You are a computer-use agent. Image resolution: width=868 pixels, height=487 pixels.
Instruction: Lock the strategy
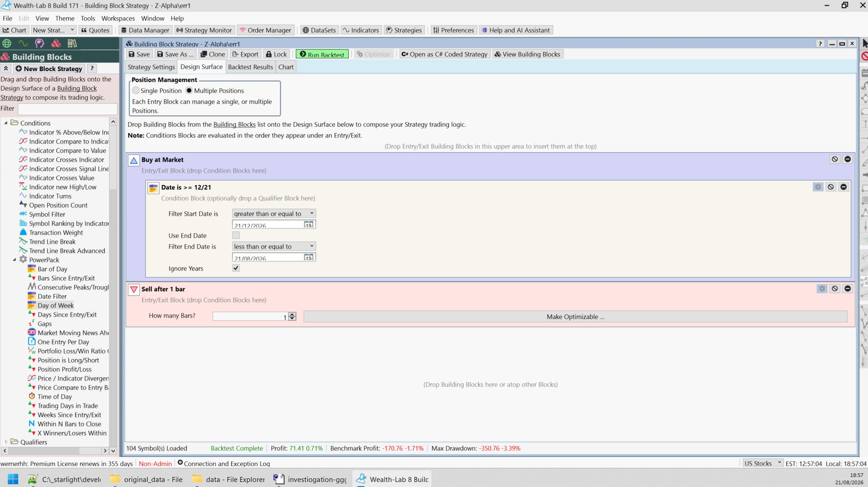click(276, 54)
